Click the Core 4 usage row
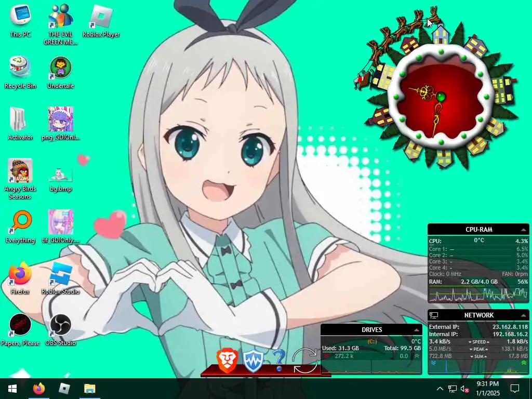 (x=478, y=268)
